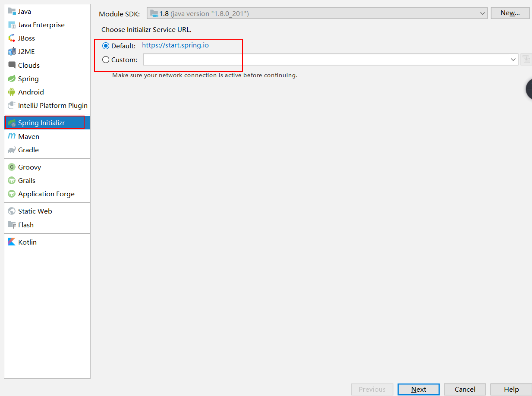Select Application Forge project type
This screenshot has height=396, width=532.
47,194
